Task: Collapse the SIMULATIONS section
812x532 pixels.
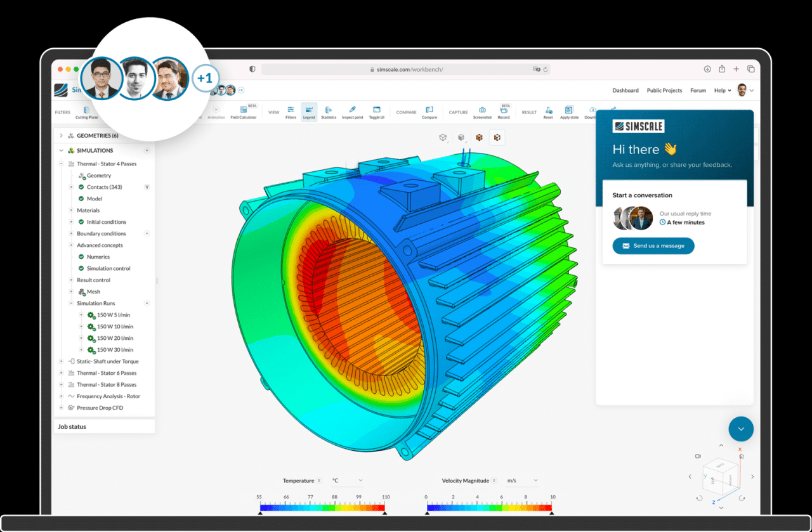Action: (x=62, y=150)
